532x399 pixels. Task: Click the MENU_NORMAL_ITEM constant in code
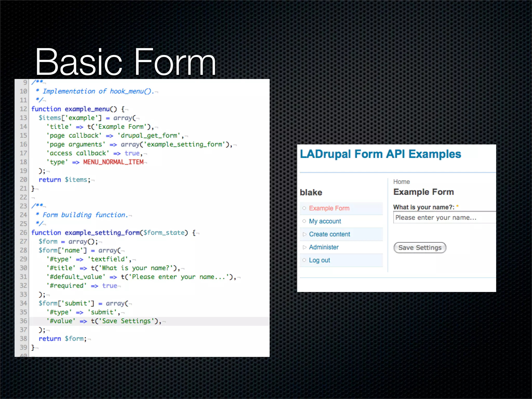click(113, 162)
